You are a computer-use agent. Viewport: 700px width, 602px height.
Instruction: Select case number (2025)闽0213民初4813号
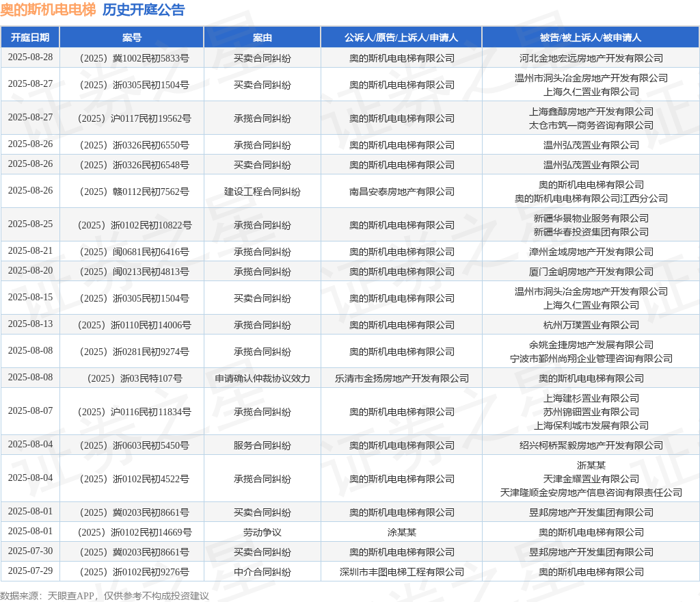point(134,272)
